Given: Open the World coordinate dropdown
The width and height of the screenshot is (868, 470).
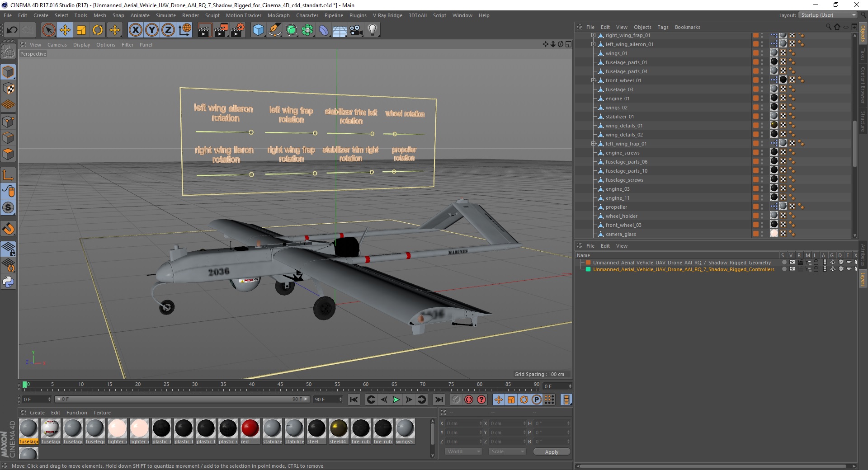Looking at the screenshot, I should click(463, 451).
